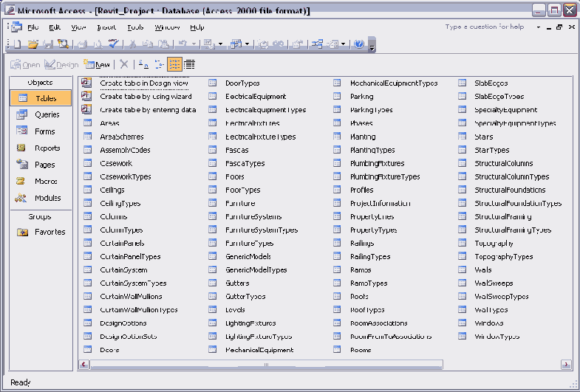Image resolution: width=580 pixels, height=392 pixels.
Task: Click the Open folder toolbar icon
Action: (x=33, y=44)
